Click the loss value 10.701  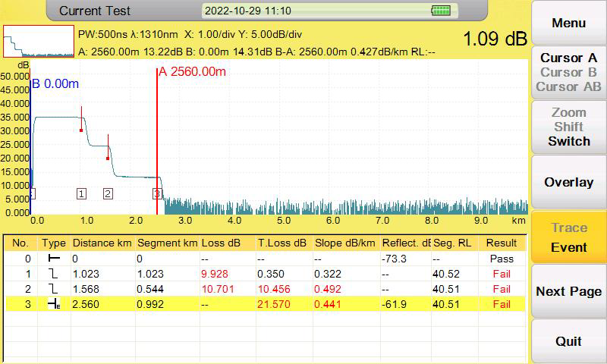tap(218, 289)
